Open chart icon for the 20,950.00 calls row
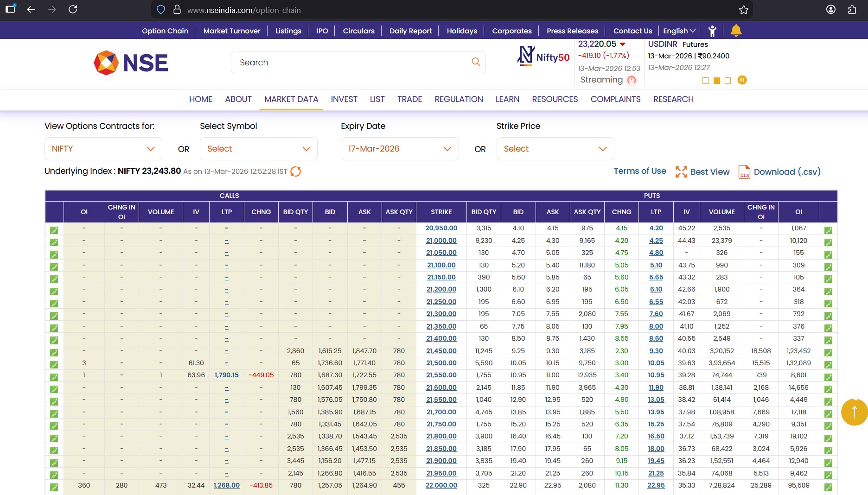Image resolution: width=868 pixels, height=495 pixels. pyautogui.click(x=54, y=230)
